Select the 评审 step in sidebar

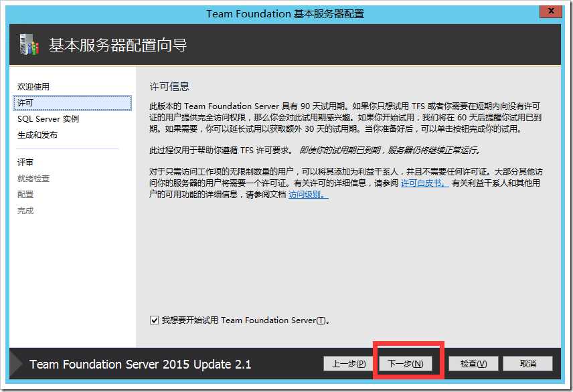click(x=25, y=162)
